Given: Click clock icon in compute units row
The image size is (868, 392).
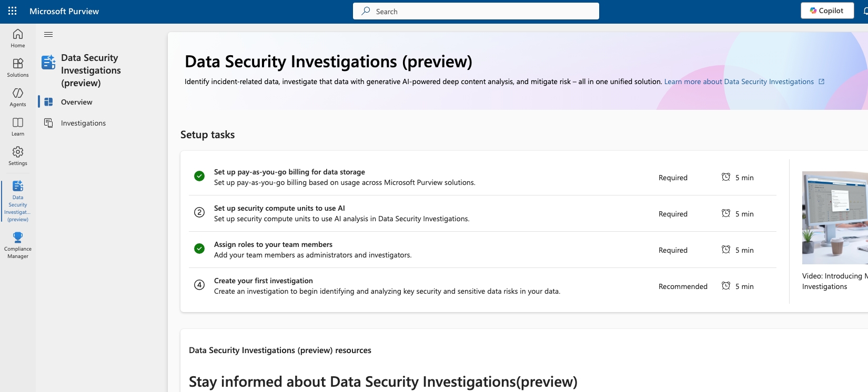Looking at the screenshot, I should point(726,213).
